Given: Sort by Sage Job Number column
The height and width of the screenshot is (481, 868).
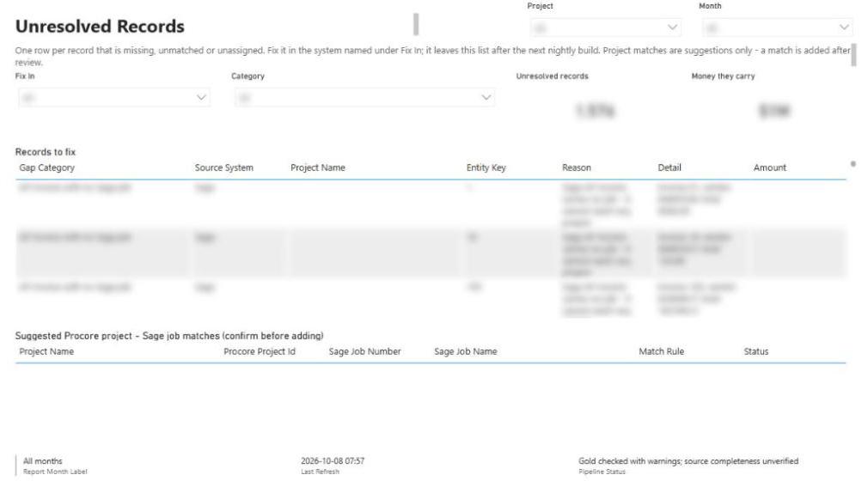Looking at the screenshot, I should (x=364, y=351).
